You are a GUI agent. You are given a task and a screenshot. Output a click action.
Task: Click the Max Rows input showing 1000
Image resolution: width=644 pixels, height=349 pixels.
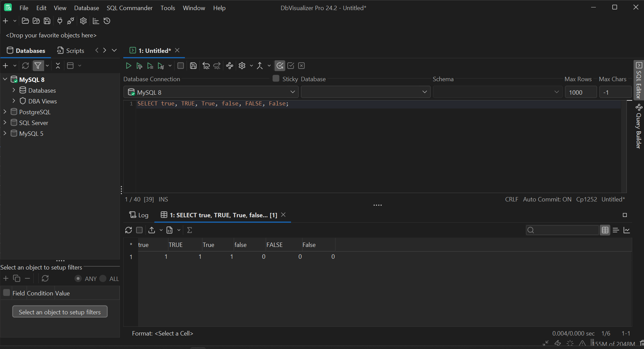pos(580,92)
